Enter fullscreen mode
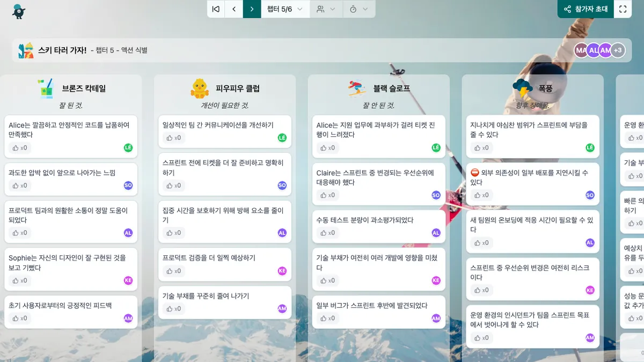The height and width of the screenshot is (362, 644). pyautogui.click(x=623, y=9)
